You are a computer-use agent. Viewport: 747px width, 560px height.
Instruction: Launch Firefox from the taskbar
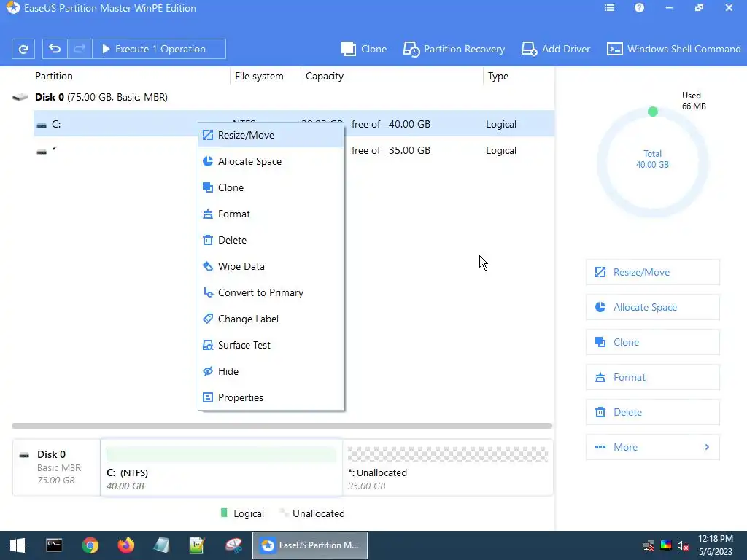(125, 545)
